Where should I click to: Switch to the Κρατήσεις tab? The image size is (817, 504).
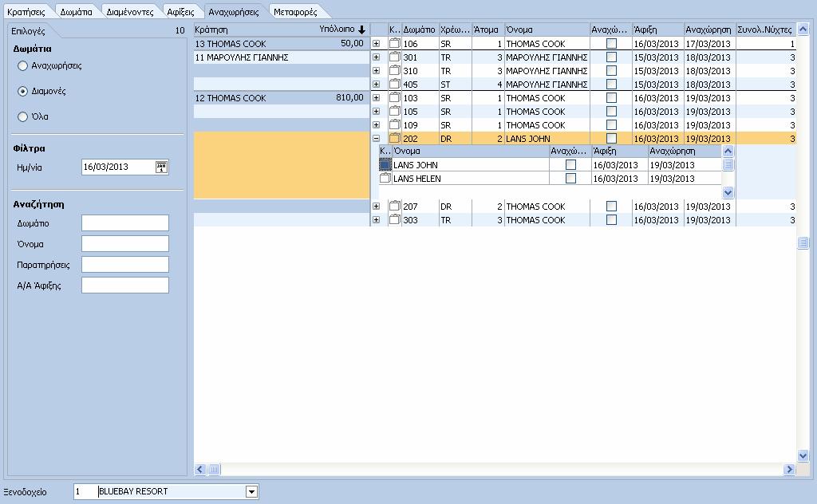26,11
